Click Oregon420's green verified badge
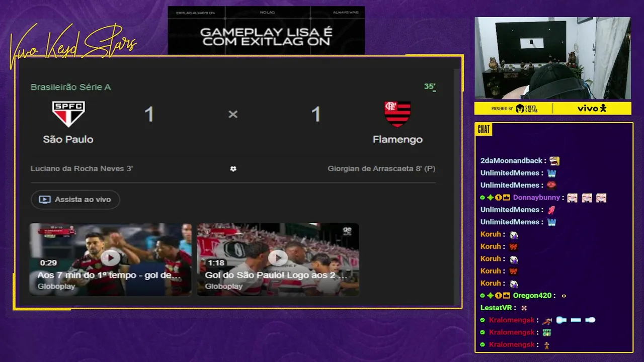 pos(482,296)
